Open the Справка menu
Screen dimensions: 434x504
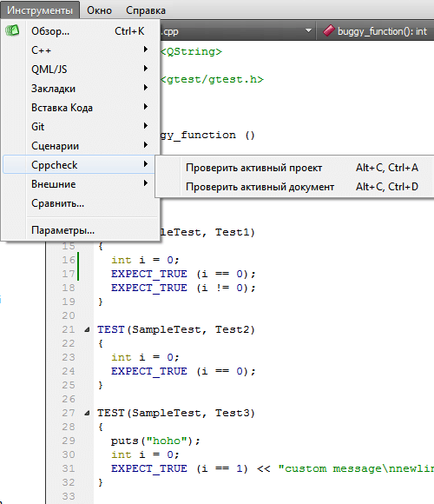[x=146, y=10]
